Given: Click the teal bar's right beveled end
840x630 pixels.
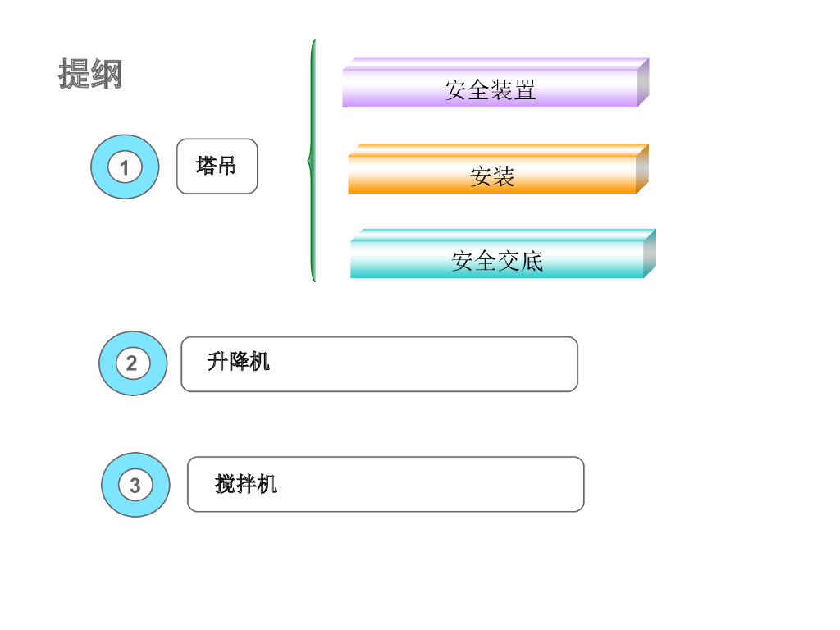Looking at the screenshot, I should 650,253.
